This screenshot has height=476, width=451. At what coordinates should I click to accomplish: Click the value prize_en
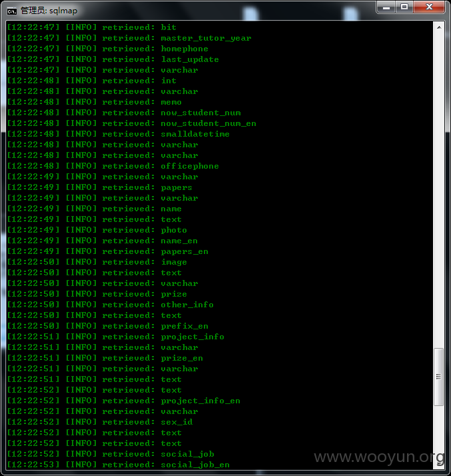[x=182, y=358]
